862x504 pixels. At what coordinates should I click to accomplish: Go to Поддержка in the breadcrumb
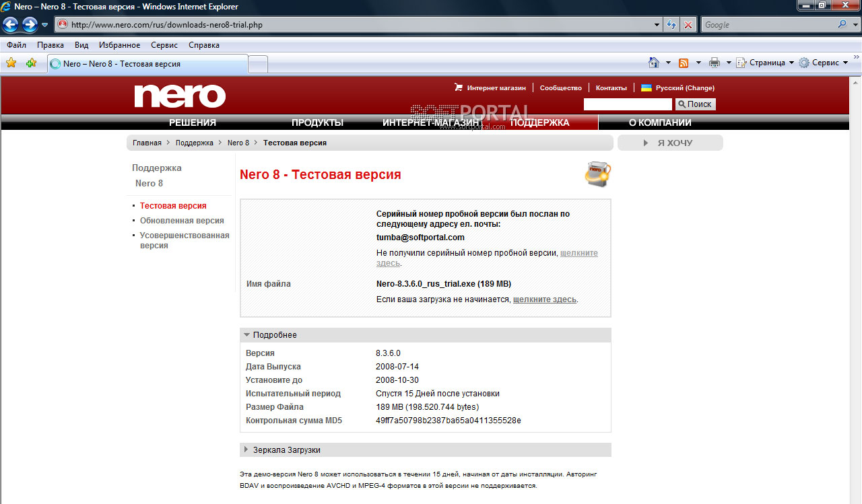(x=195, y=143)
